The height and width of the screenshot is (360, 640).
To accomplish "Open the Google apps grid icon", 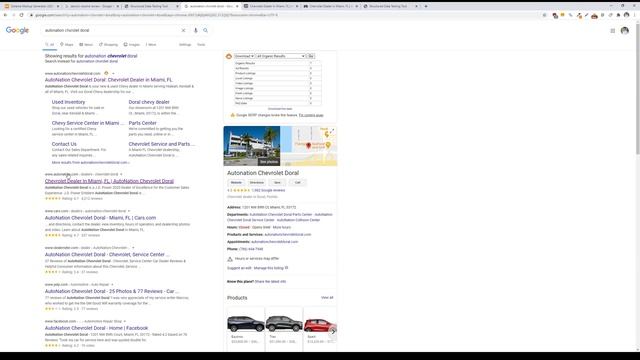I will click(x=613, y=31).
